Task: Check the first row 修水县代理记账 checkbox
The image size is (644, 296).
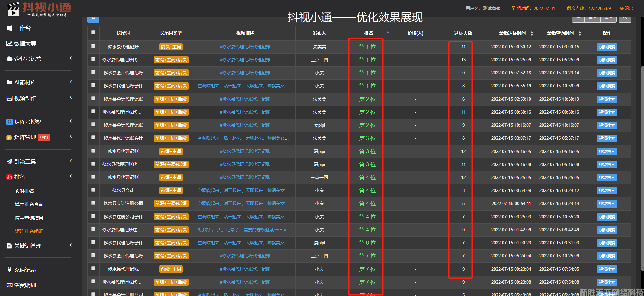Action: 93,46
